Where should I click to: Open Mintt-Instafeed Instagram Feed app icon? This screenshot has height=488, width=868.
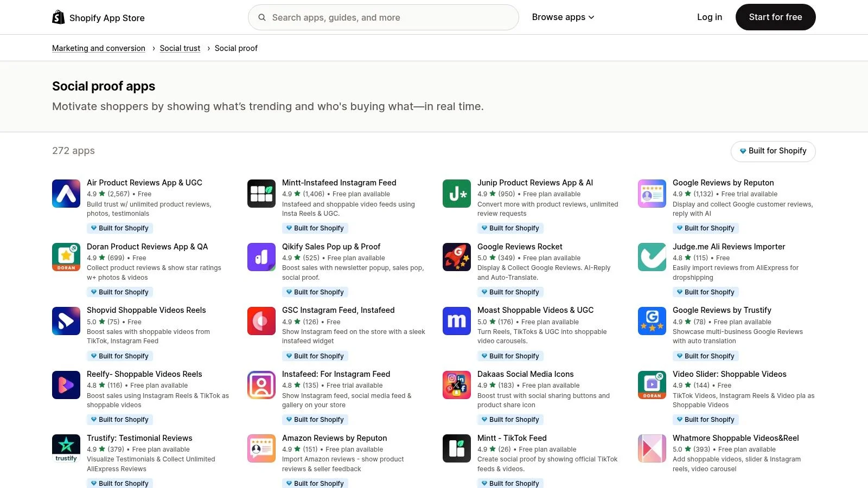click(x=261, y=194)
